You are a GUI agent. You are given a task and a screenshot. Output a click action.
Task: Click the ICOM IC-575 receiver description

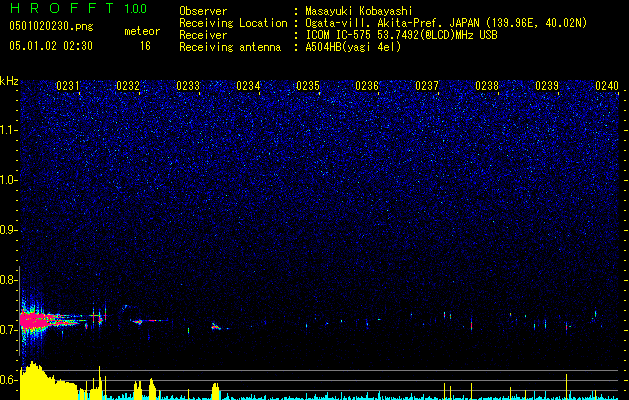(x=401, y=35)
